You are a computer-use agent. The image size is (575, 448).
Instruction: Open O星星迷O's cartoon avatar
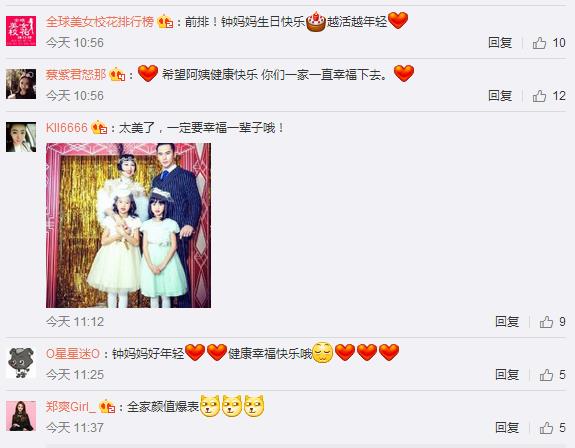pos(21,363)
